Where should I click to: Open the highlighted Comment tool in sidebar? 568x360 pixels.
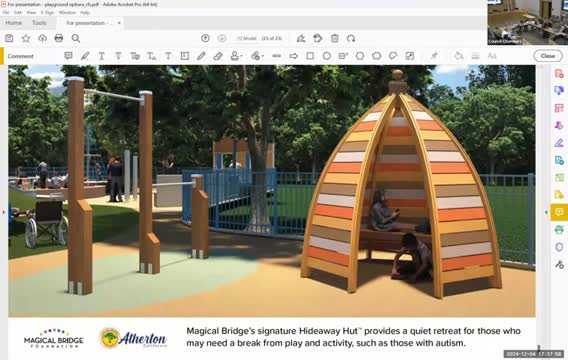[x=559, y=212]
